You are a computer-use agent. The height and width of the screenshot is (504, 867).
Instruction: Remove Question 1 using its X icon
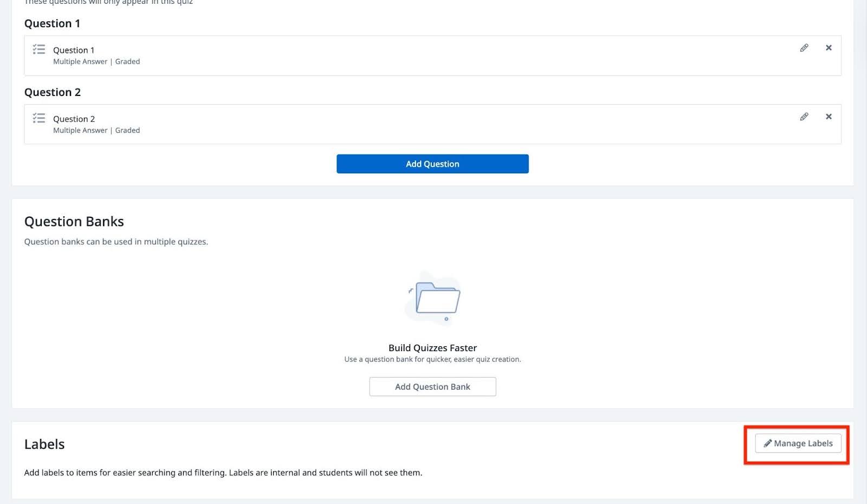coord(829,48)
